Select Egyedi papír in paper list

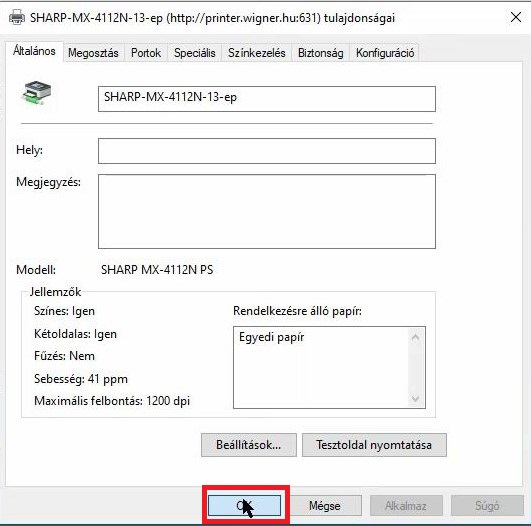click(x=272, y=337)
